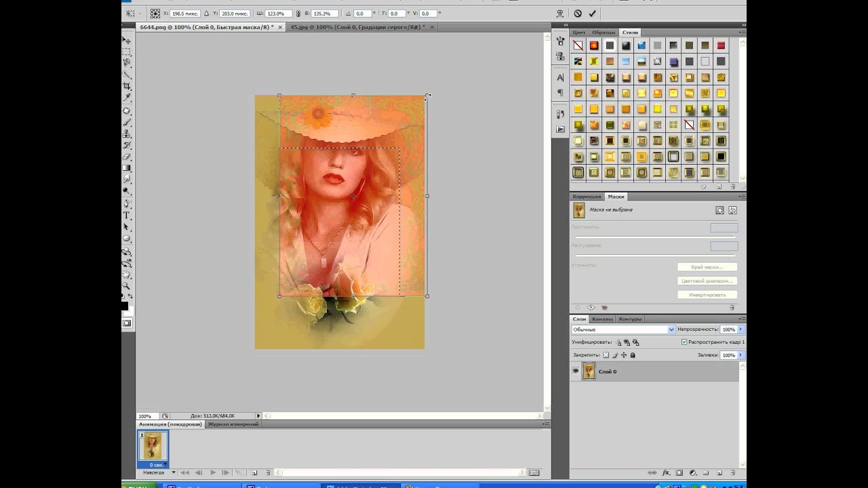Open status bar info arrow menu

pos(258,415)
